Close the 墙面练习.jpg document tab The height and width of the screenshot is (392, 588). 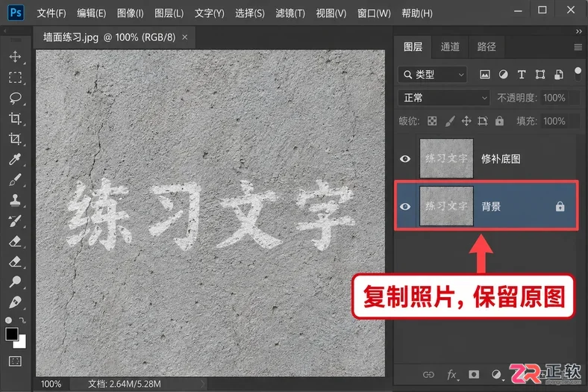185,37
